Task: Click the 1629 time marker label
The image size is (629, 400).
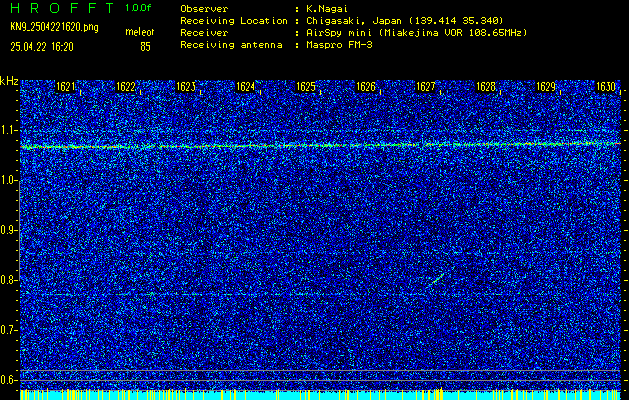Action: (x=546, y=87)
